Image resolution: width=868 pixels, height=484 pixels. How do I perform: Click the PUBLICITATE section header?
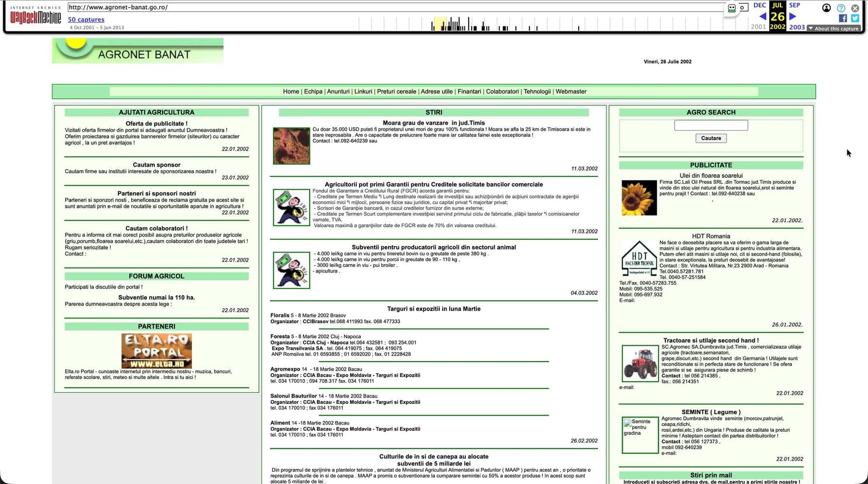(711, 165)
